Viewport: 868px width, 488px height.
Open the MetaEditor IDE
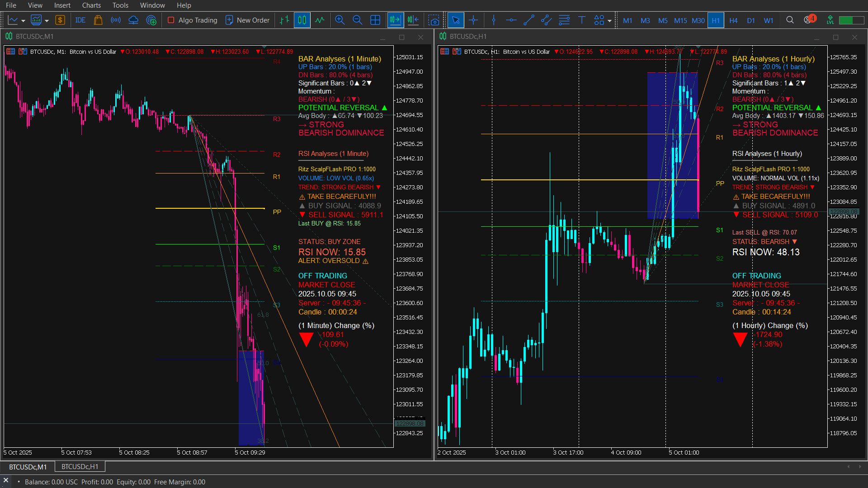point(80,20)
